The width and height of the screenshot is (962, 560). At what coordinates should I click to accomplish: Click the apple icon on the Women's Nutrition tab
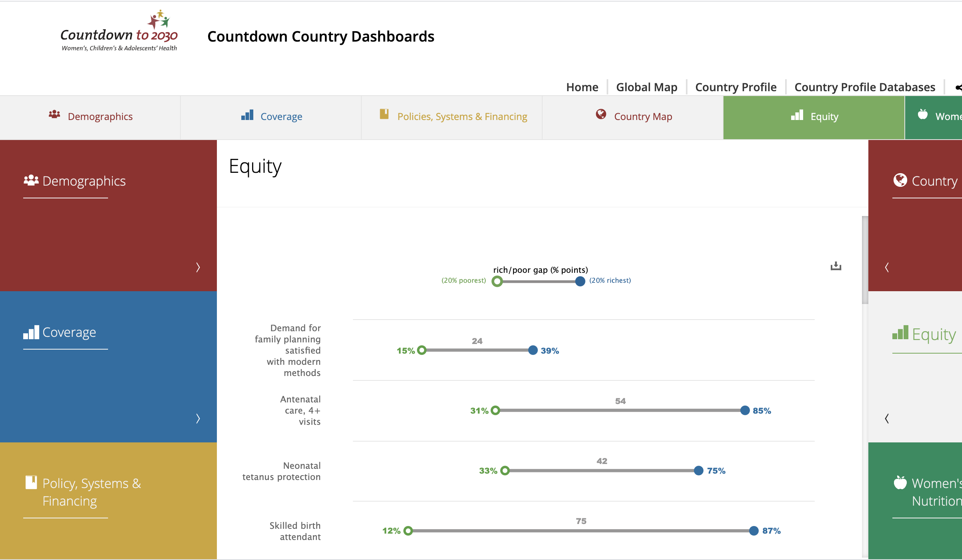tap(923, 115)
